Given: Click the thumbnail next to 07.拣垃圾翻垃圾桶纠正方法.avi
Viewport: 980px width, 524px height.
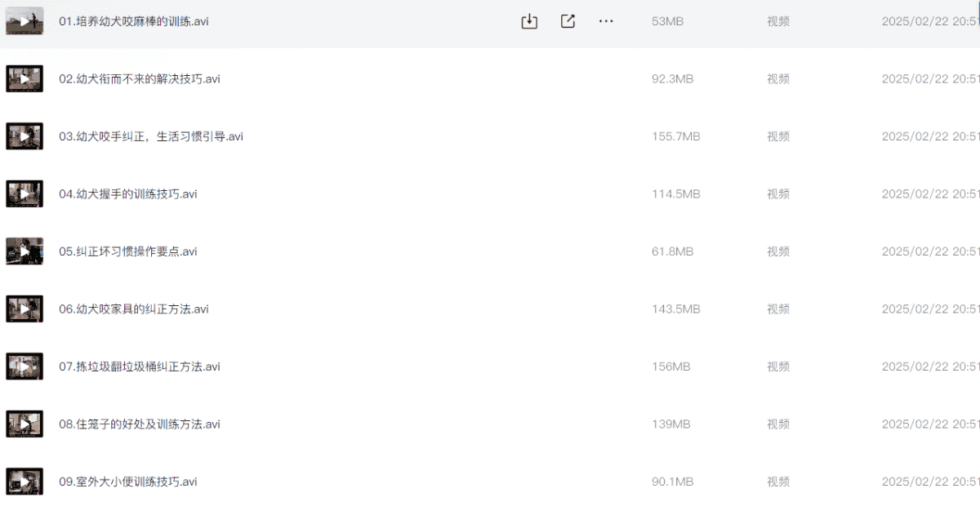Looking at the screenshot, I should point(24,366).
